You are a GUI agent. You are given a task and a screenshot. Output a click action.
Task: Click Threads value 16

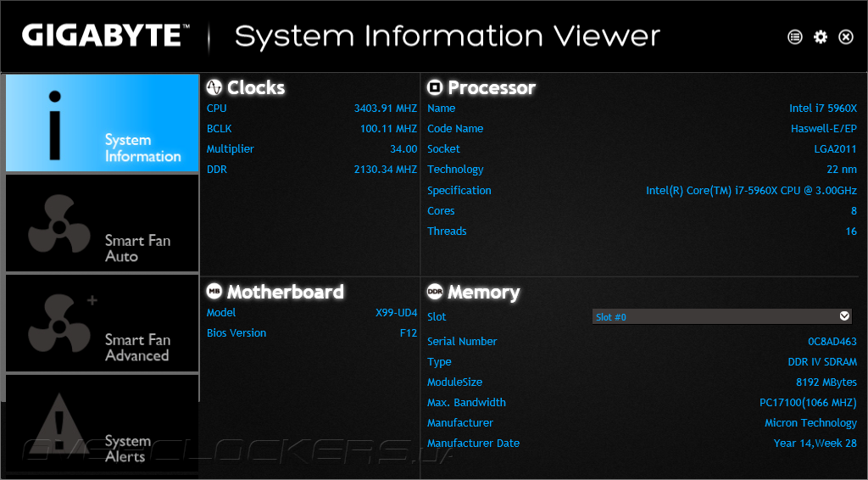[851, 232]
